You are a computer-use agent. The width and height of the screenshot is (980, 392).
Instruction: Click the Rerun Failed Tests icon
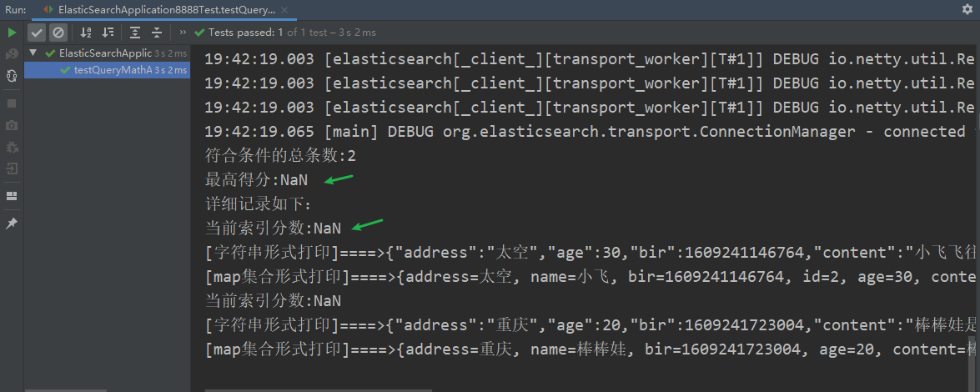pyautogui.click(x=11, y=54)
